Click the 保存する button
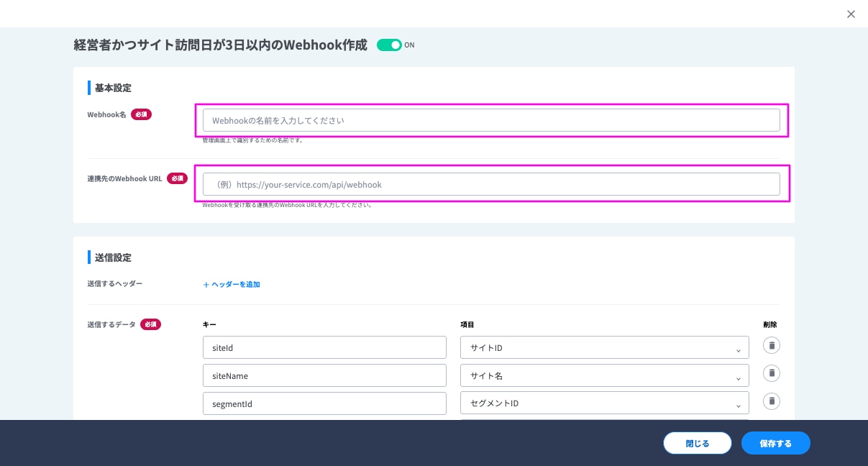Screen dimensions: 868x466 [x=775, y=444]
